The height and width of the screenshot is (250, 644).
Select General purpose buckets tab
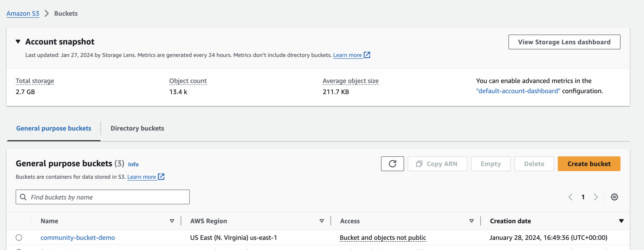54,128
